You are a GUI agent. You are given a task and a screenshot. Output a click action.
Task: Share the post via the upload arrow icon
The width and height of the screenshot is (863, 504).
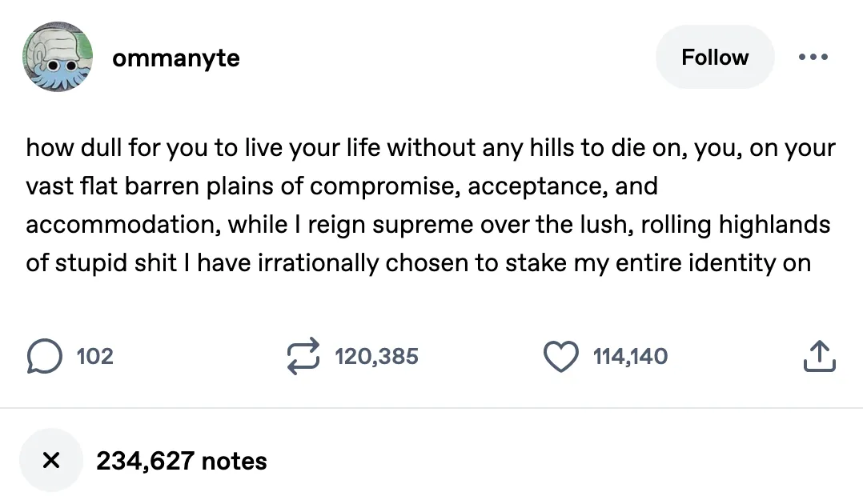(818, 356)
